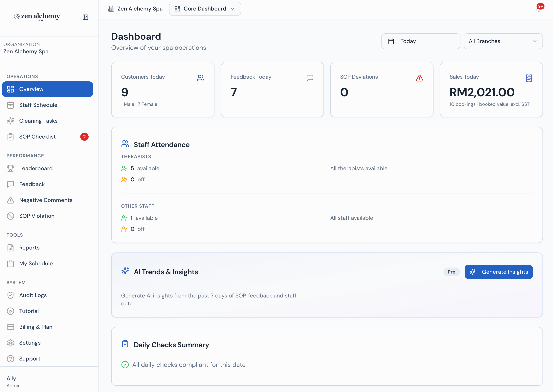
Task: Click the Feedback Today chat bubble icon
Action: click(310, 78)
